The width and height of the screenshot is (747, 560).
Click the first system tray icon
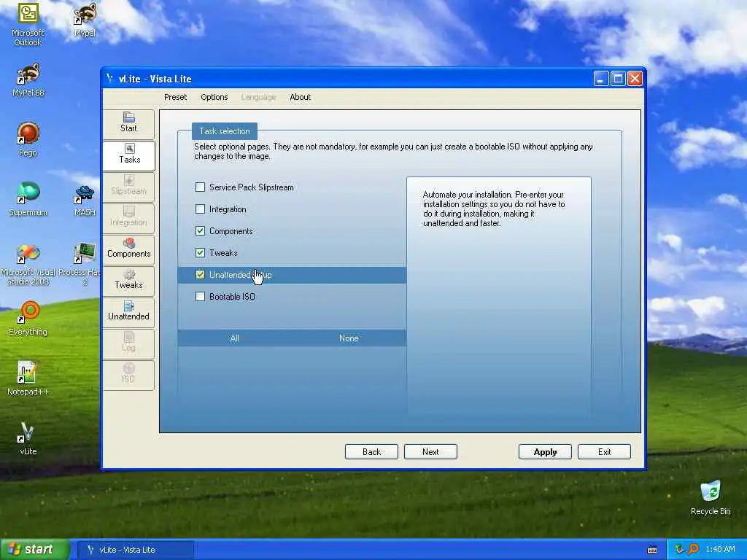(x=679, y=549)
